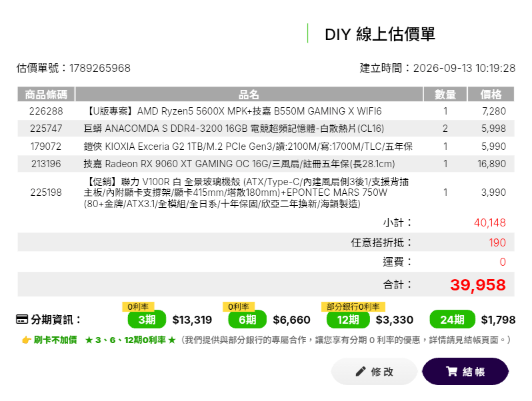Select the 6期 installment badge

click(x=247, y=319)
